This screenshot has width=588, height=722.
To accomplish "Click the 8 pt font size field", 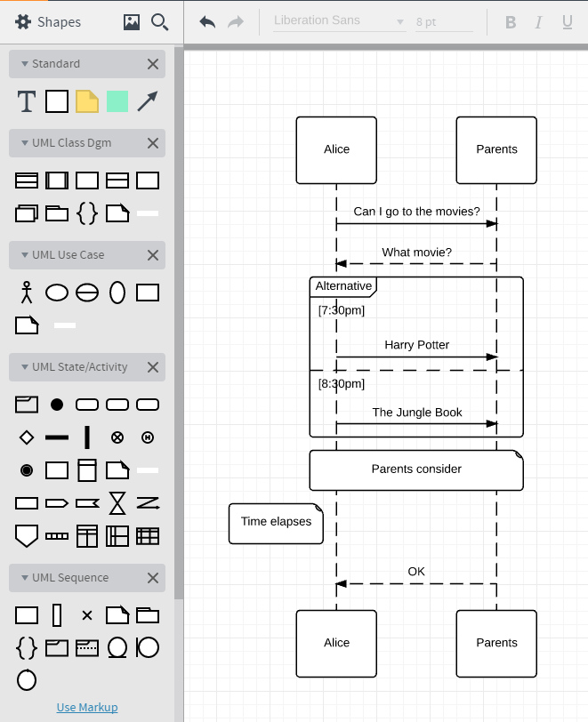I will pos(444,21).
